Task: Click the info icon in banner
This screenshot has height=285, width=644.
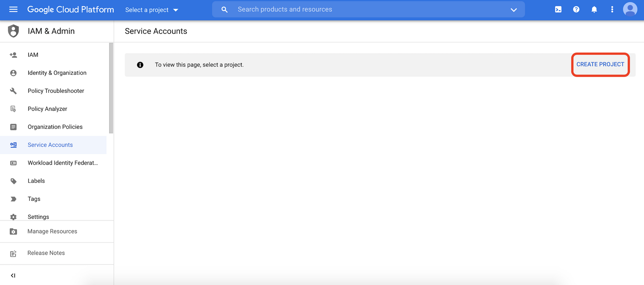Action: (x=140, y=65)
